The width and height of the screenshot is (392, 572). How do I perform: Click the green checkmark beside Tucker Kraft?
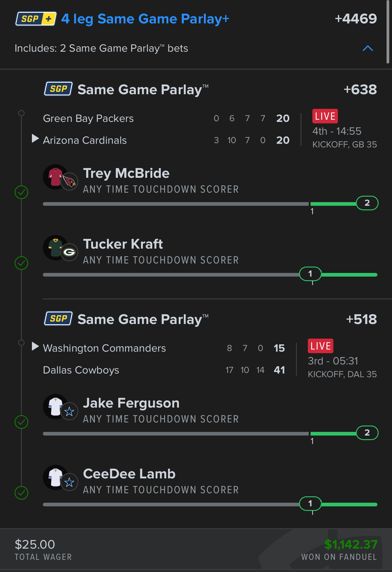21,263
